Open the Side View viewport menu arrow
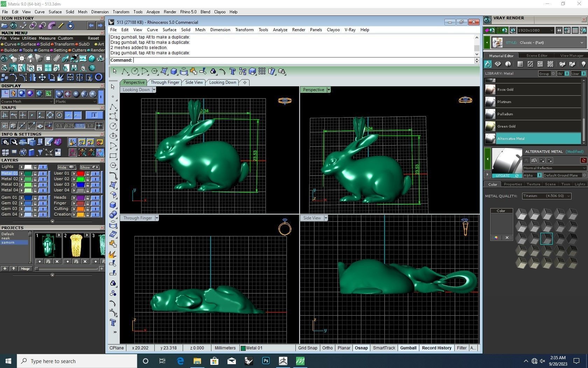The height and width of the screenshot is (368, 588). pyautogui.click(x=326, y=218)
